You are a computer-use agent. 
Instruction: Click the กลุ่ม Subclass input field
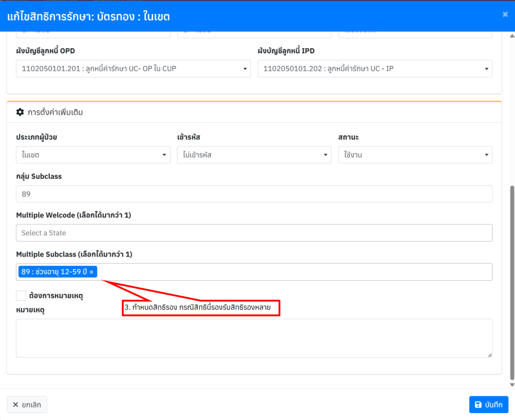coord(254,194)
